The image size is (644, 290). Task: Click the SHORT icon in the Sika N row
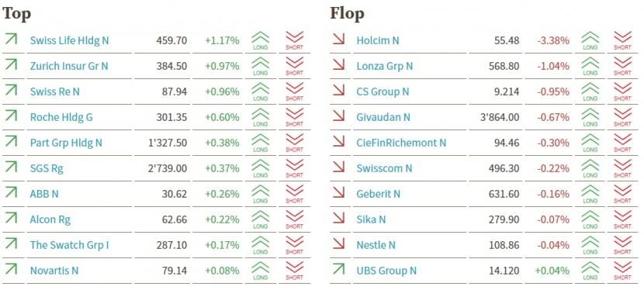pyautogui.click(x=622, y=219)
